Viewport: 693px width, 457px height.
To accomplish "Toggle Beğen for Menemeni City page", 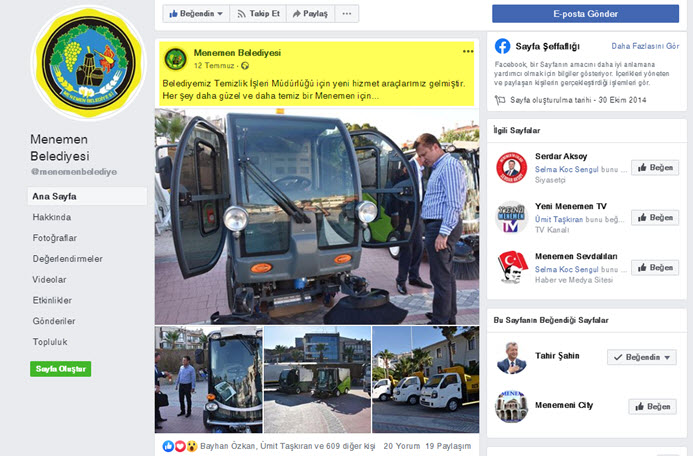I will (x=652, y=407).
